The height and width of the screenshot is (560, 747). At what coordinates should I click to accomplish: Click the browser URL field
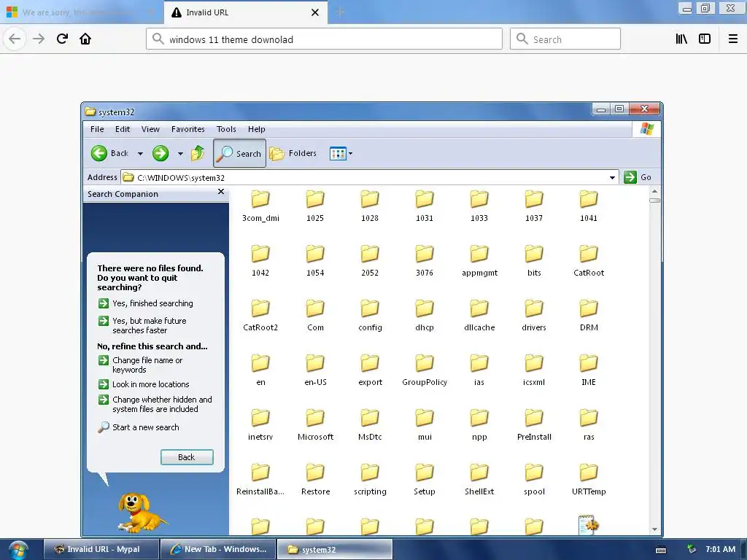point(324,39)
